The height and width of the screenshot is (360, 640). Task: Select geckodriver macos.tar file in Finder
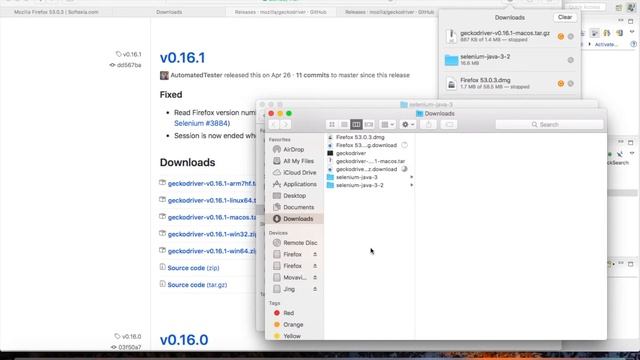tap(370, 161)
